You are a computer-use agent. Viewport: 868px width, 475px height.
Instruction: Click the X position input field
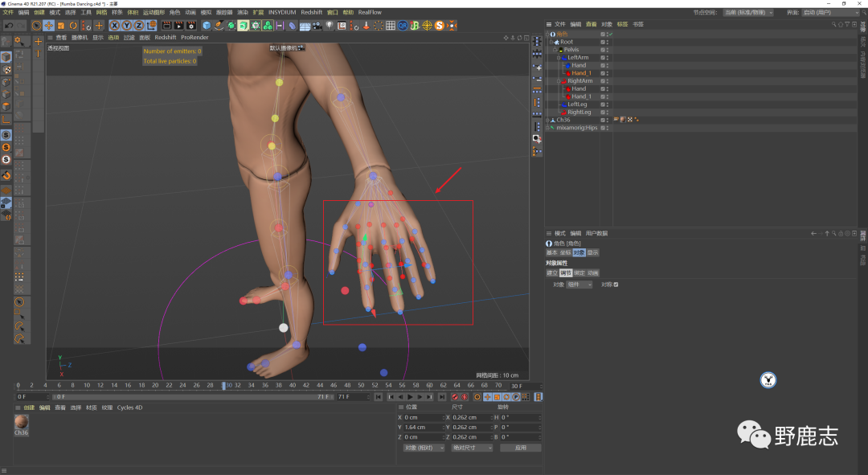click(422, 418)
